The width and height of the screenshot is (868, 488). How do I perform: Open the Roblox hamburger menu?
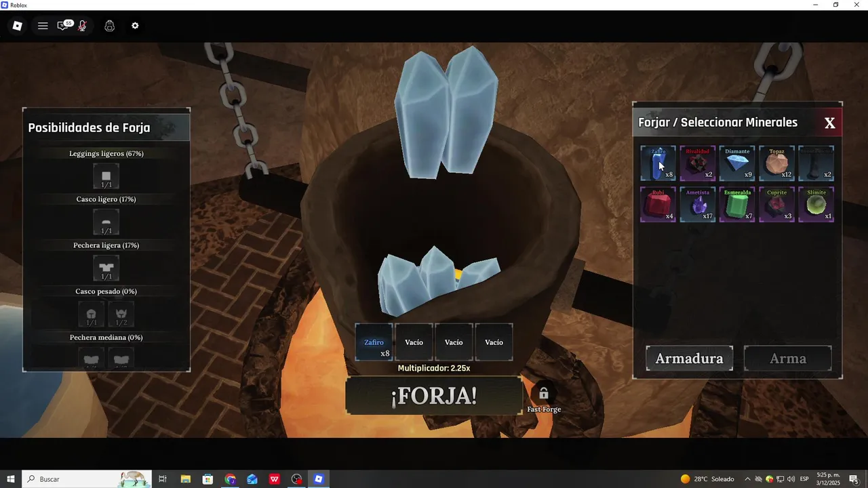[x=43, y=26]
